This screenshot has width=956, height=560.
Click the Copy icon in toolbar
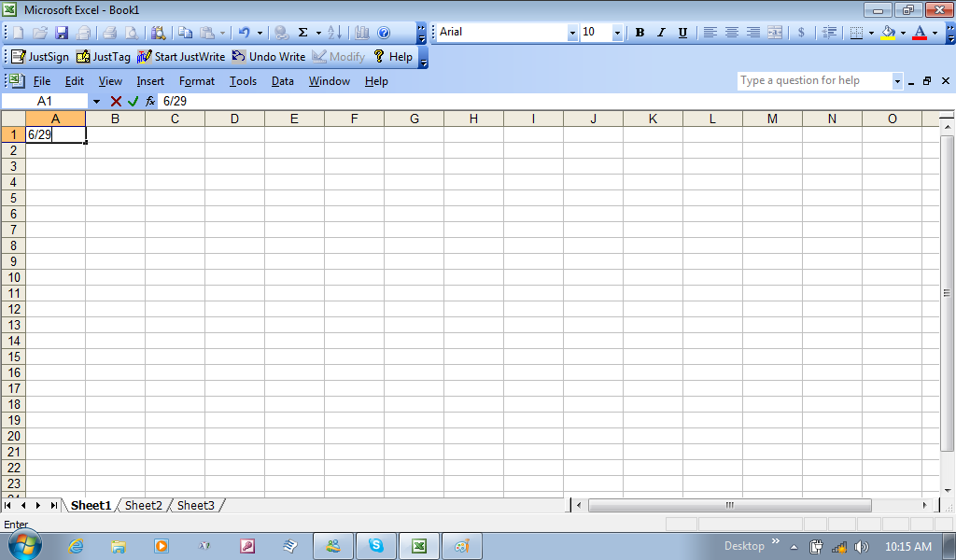(x=186, y=33)
